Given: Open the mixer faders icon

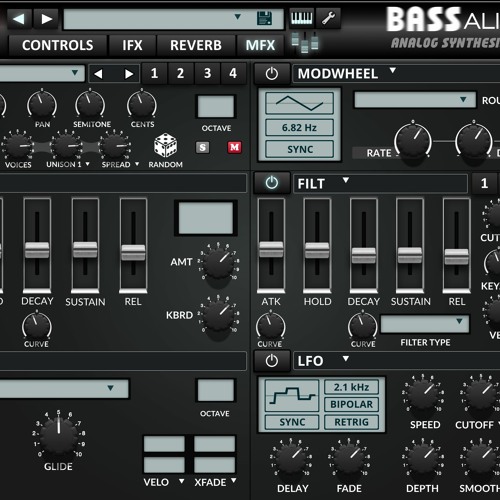Looking at the screenshot, I should (x=305, y=42).
